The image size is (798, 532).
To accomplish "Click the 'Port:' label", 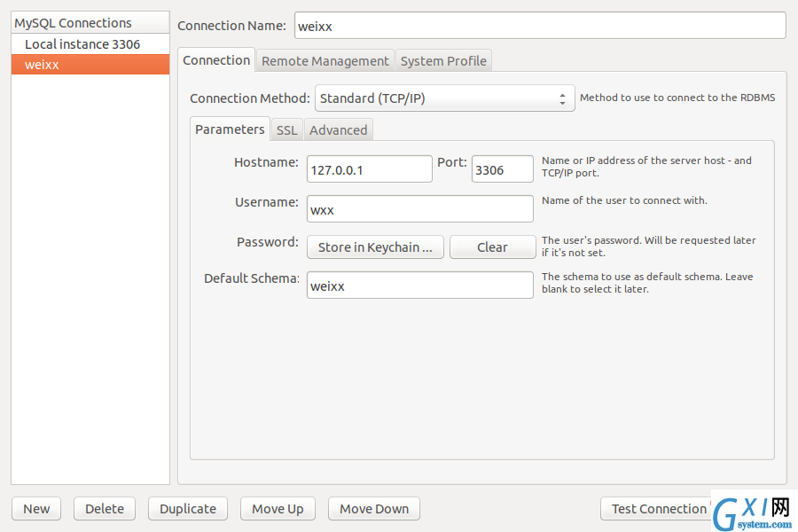I will [x=452, y=162].
